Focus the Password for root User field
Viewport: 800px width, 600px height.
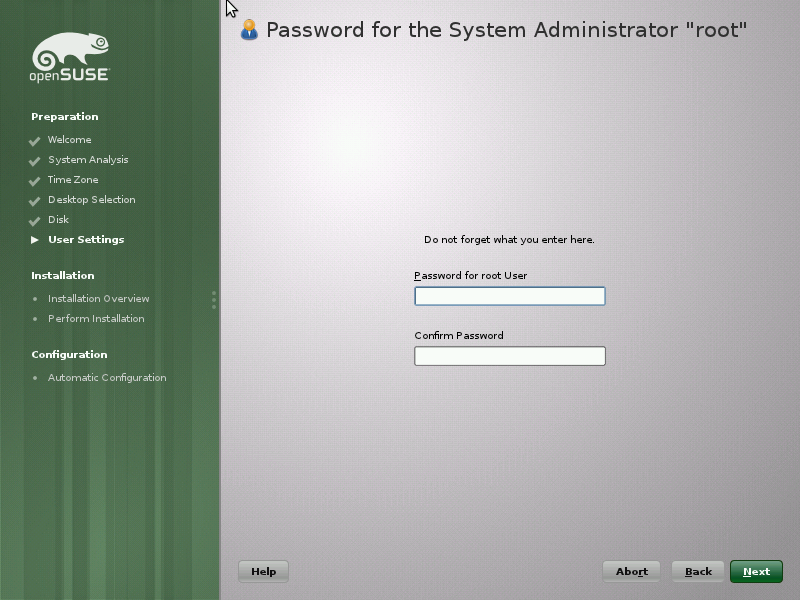[510, 296]
